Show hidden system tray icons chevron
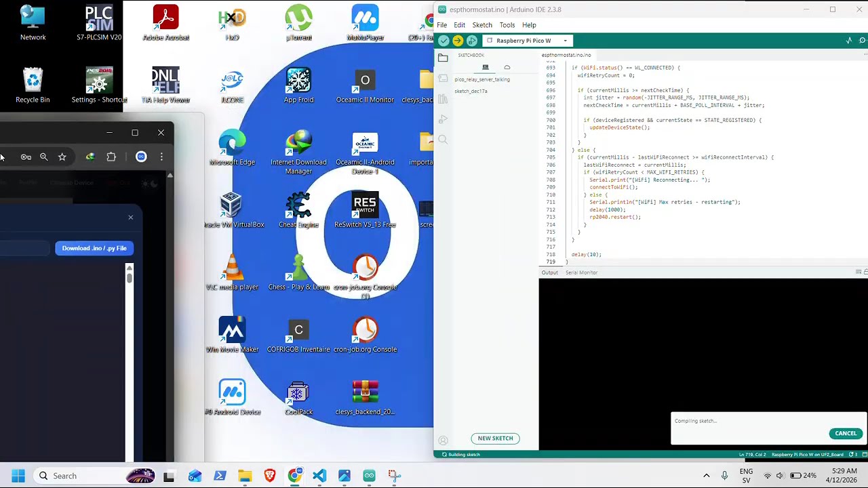This screenshot has height=488, width=868. [706, 476]
